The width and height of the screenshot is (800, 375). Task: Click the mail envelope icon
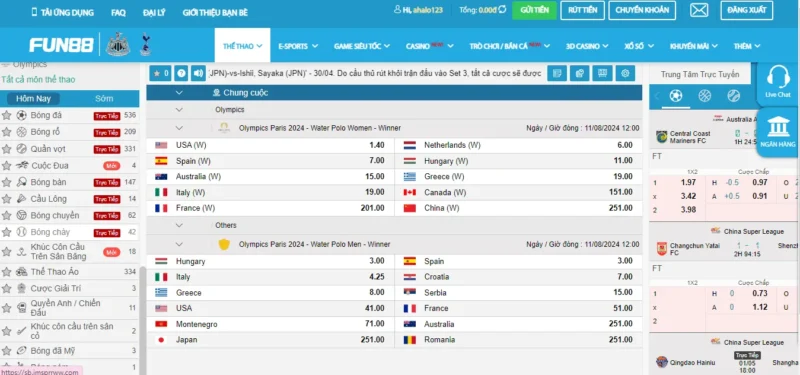(x=698, y=10)
